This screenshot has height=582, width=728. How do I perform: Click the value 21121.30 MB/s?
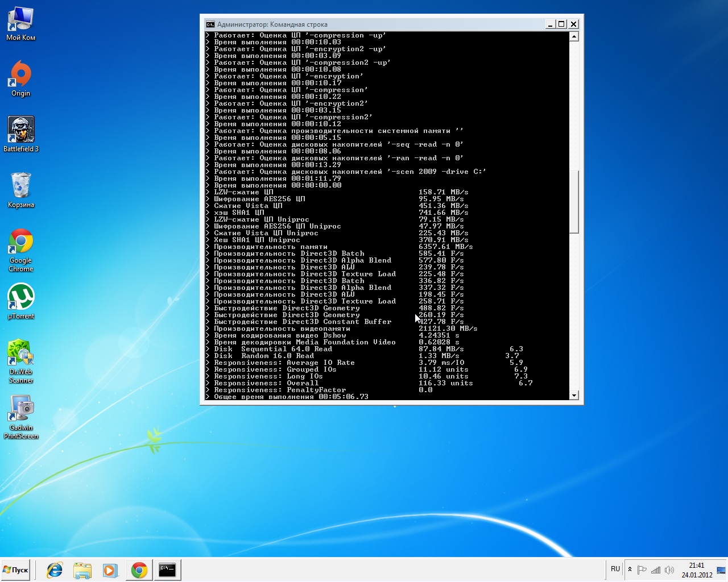(448, 329)
